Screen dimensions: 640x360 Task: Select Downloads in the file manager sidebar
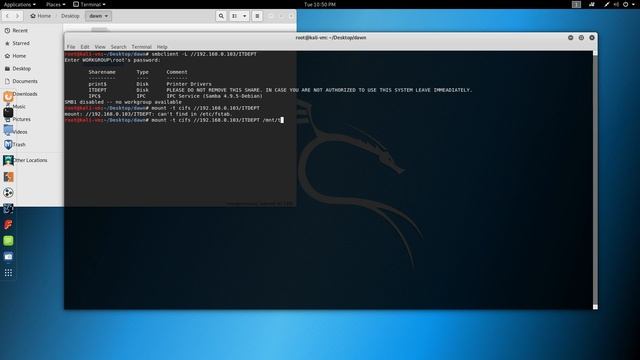24,94
